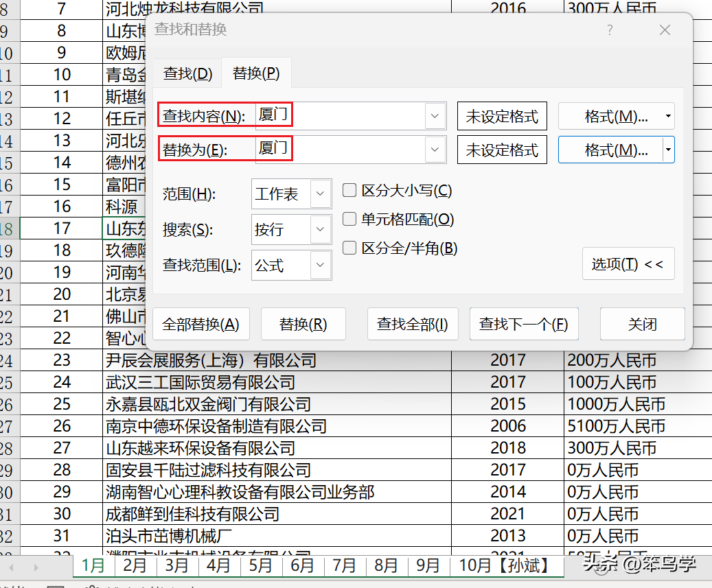This screenshot has width=712, height=588.
Task: Open the 查找范围 公式 dropdown
Action: 292,265
